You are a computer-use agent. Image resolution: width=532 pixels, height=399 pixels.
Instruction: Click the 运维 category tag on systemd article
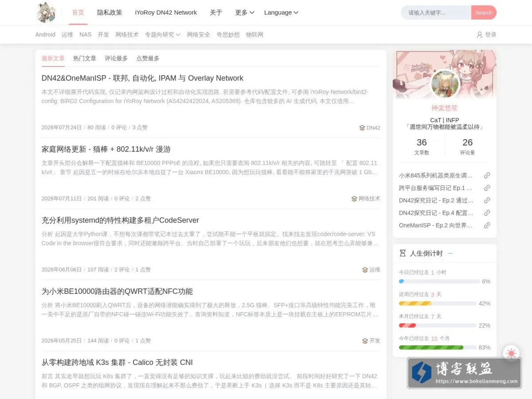click(x=371, y=270)
